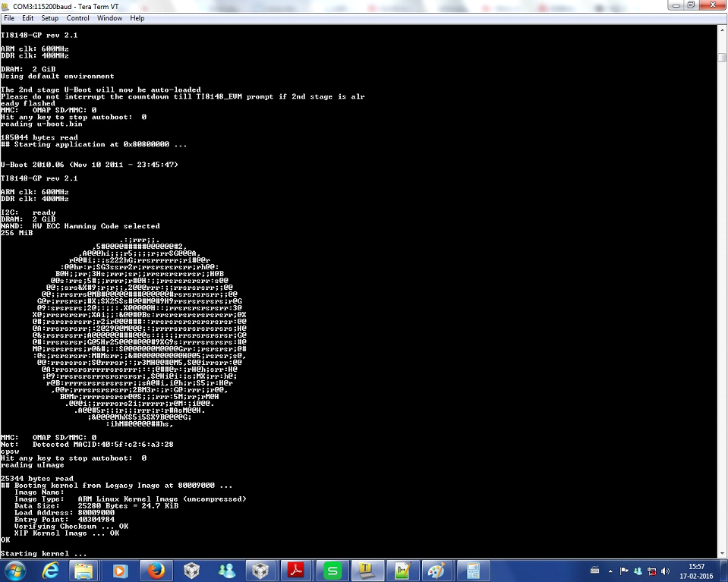
Task: Open the media player taskbar icon
Action: [x=120, y=571]
